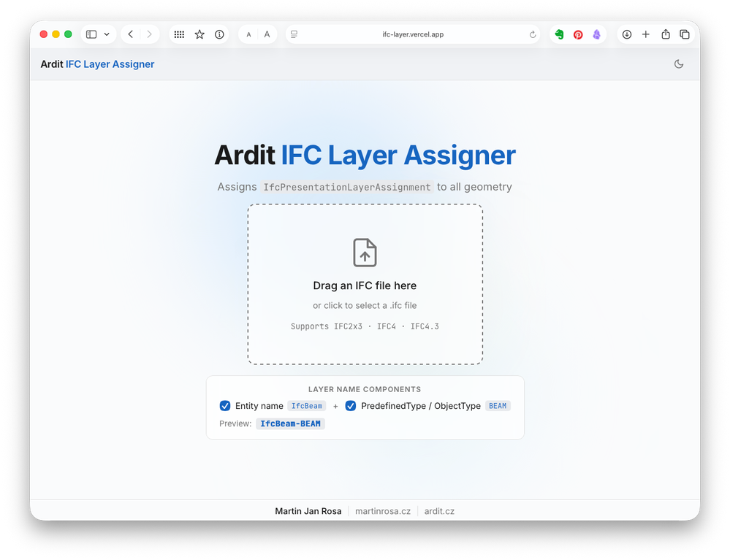730x560 pixels.
Task: Click the green full-screen window button
Action: 68,34
